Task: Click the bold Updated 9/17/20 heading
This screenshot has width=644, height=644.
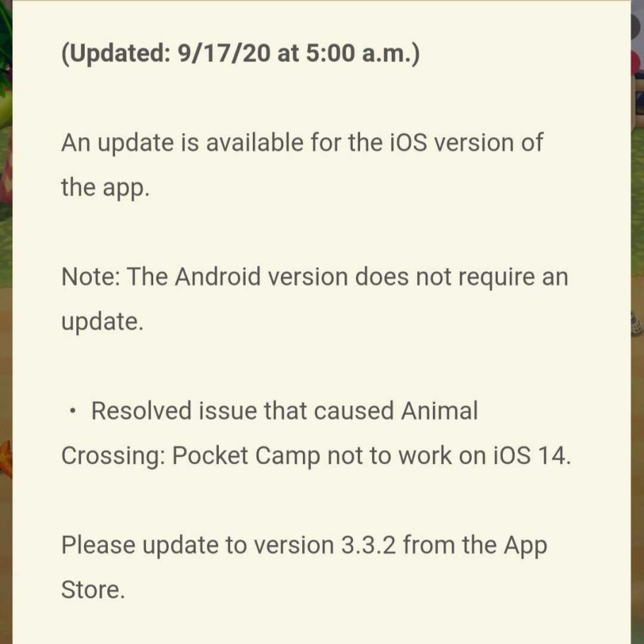Action: [x=240, y=54]
